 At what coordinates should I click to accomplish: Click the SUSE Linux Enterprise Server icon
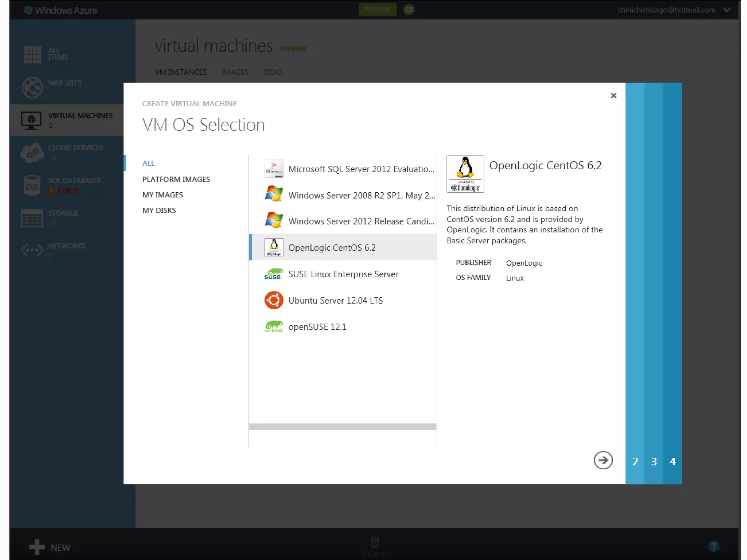coord(274,274)
